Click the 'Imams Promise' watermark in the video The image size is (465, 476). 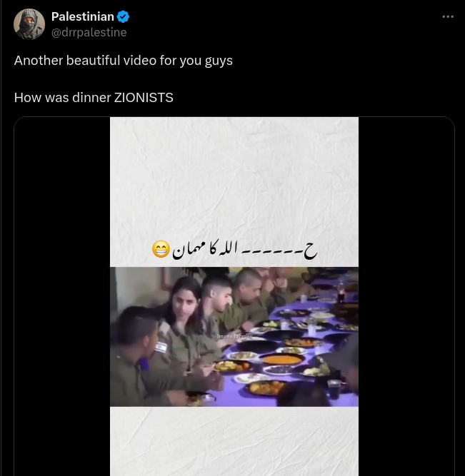click(x=235, y=335)
